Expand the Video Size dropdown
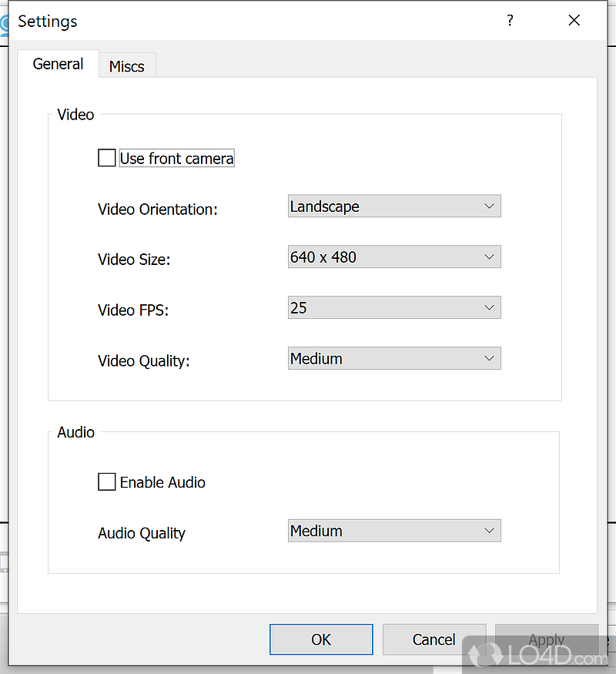 tap(393, 257)
